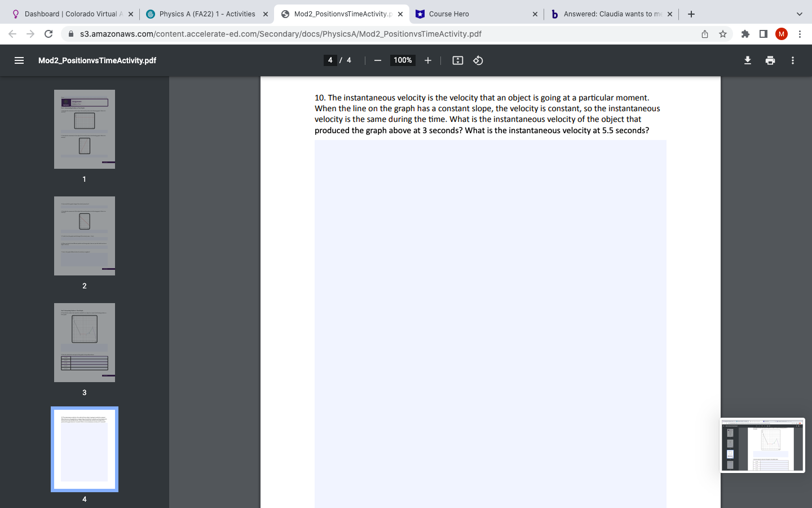Image resolution: width=812 pixels, height=508 pixels.
Task: Select the Mod2_PositionvsTimeActivity tab
Action: click(x=342, y=14)
